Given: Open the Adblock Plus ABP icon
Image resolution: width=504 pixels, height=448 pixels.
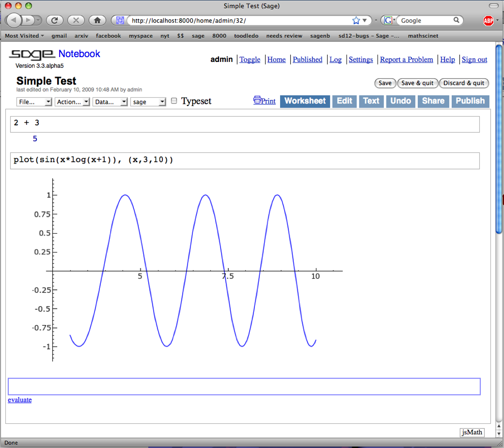Looking at the screenshot, I should [488, 21].
